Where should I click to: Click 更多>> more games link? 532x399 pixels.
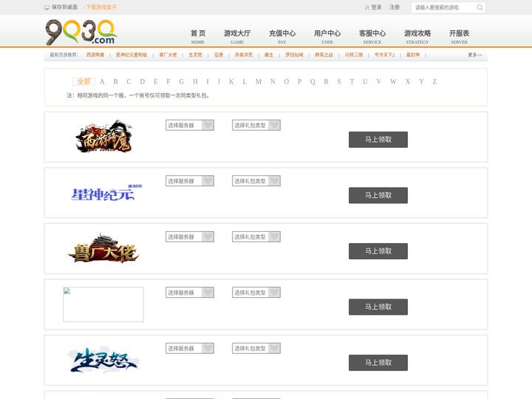coord(475,55)
